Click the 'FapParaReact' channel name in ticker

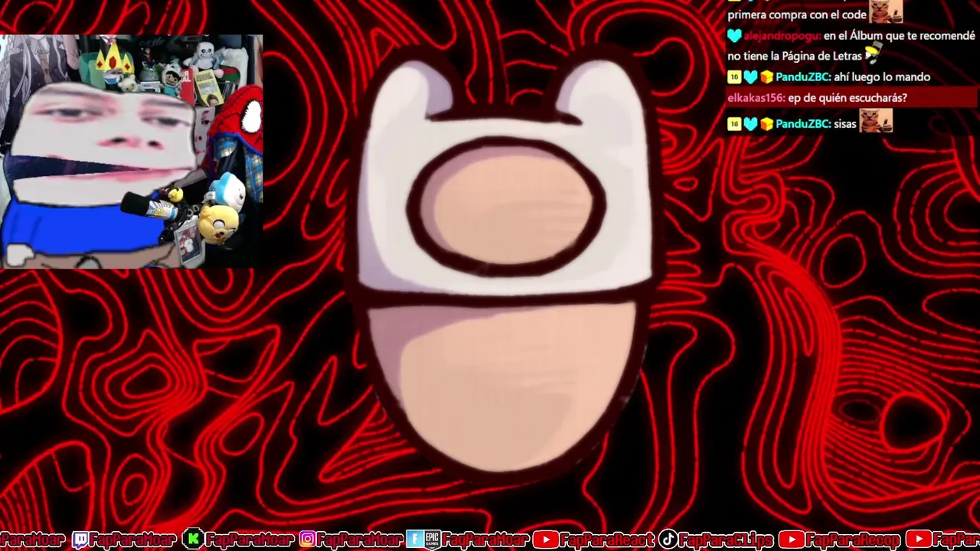point(607,540)
